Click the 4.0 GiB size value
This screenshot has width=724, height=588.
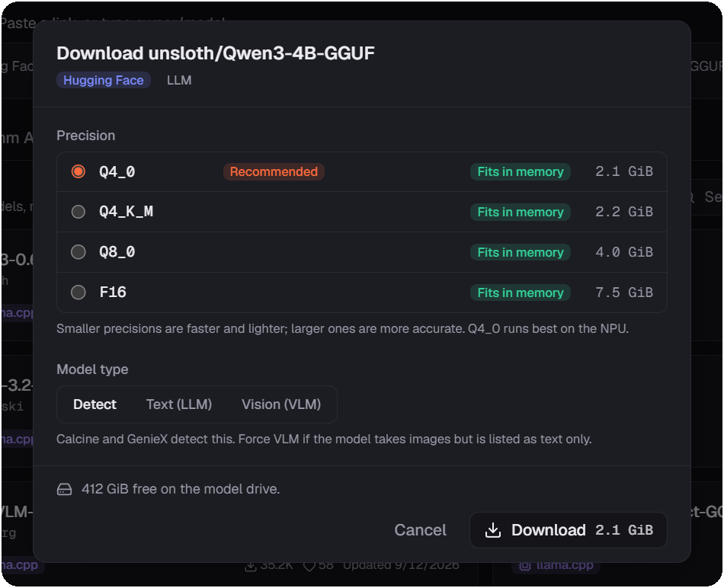coord(624,252)
